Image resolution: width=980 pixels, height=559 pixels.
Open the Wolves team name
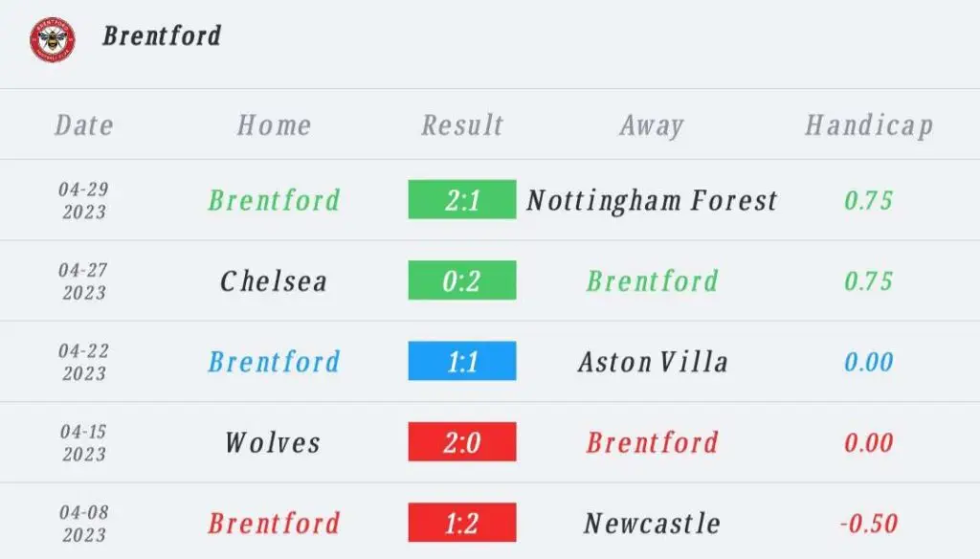tap(273, 442)
